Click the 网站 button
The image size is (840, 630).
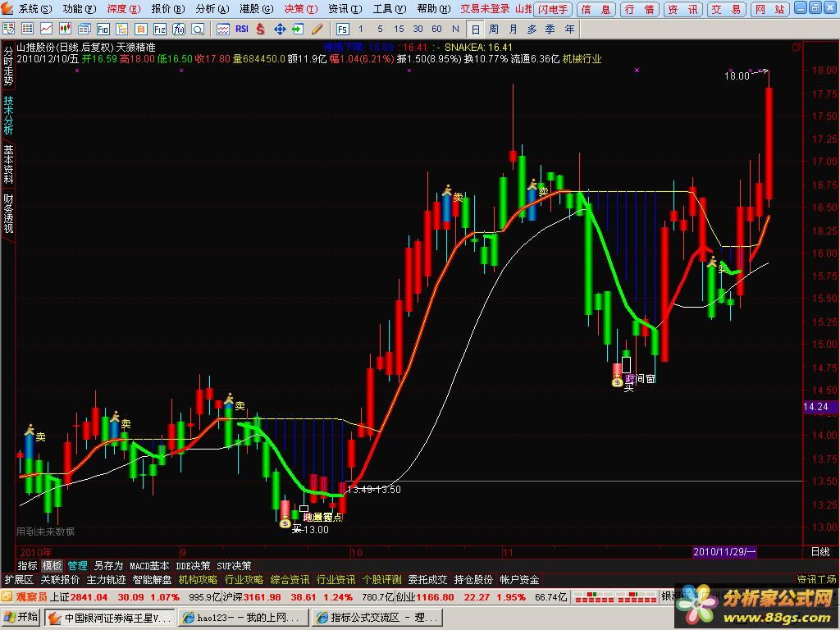(x=769, y=9)
